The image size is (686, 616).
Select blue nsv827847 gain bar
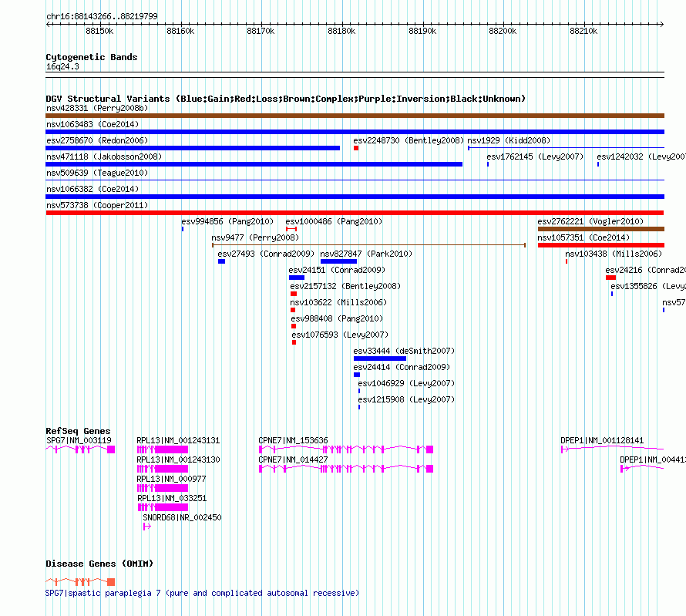(x=338, y=261)
